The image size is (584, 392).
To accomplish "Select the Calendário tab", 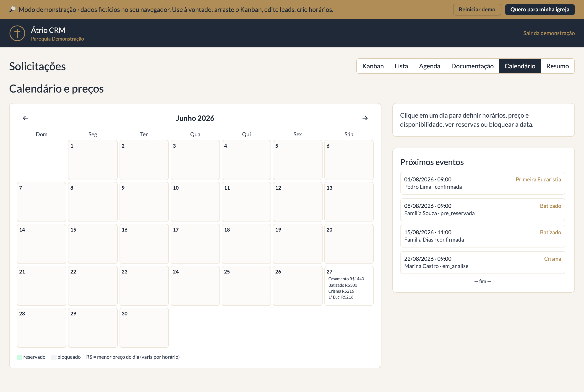I will [520, 66].
